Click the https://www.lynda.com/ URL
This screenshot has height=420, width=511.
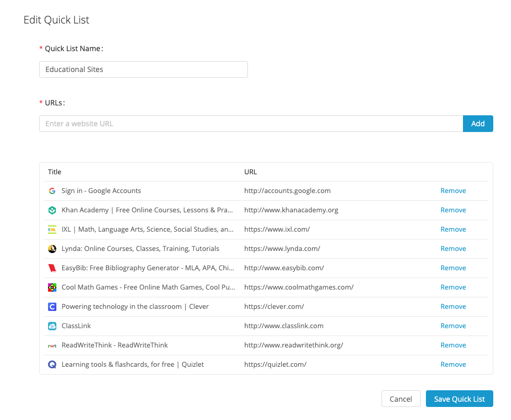click(x=282, y=249)
